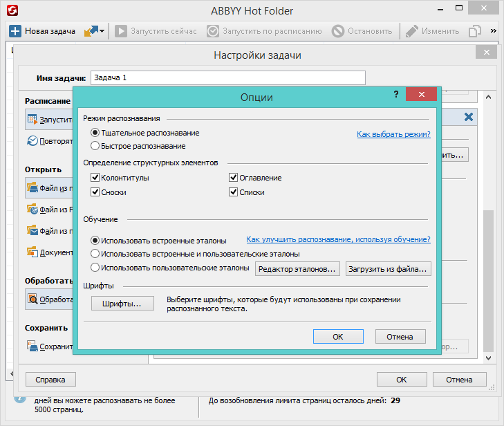Click the Остановить toolbar label
Image resolution: width=504 pixels, height=426 pixels.
pos(370,31)
